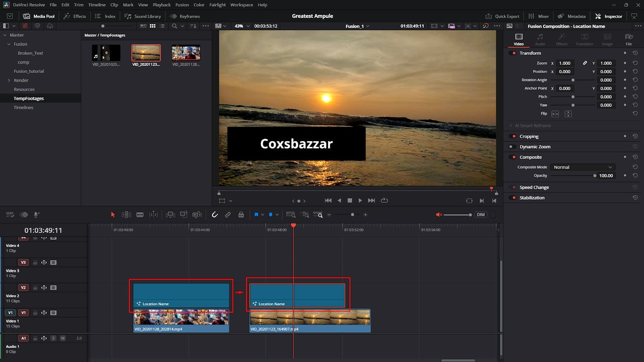Open the Sound Library panel
Screen dimensions: 644x362
[x=142, y=16]
